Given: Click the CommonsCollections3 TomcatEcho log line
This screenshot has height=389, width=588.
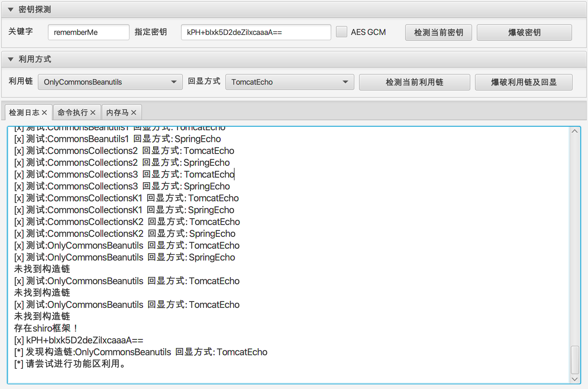Looking at the screenshot, I should (124, 174).
